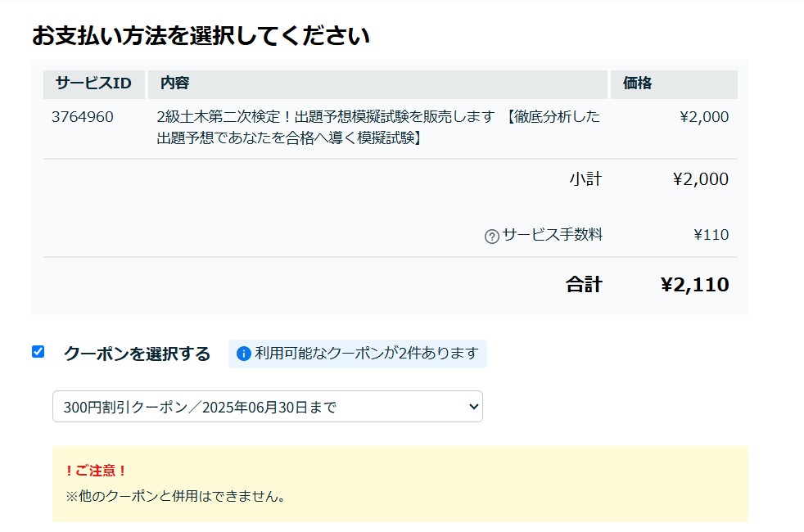This screenshot has width=804, height=532.
Task: Click the お支払い方法を選択してください heading
Action: point(201,36)
